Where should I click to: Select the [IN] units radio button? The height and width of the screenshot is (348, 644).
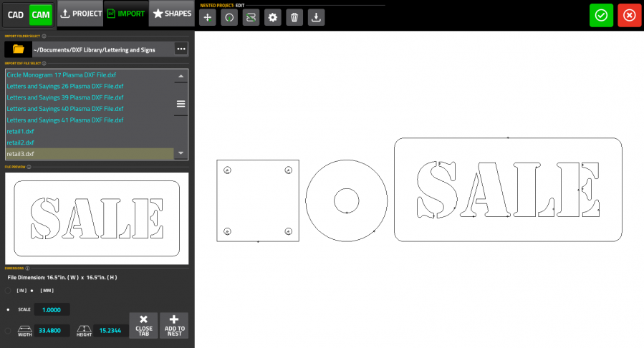[x=8, y=291]
